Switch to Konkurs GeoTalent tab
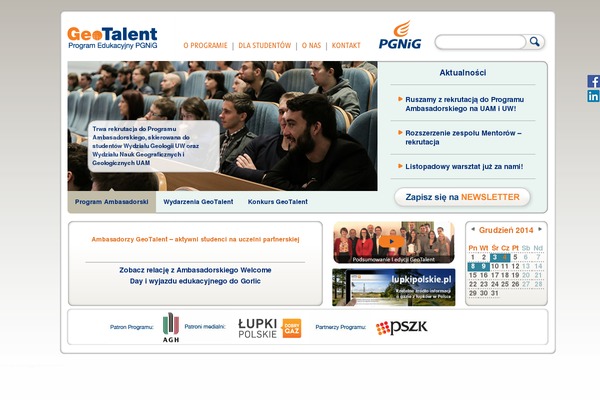 click(x=278, y=202)
